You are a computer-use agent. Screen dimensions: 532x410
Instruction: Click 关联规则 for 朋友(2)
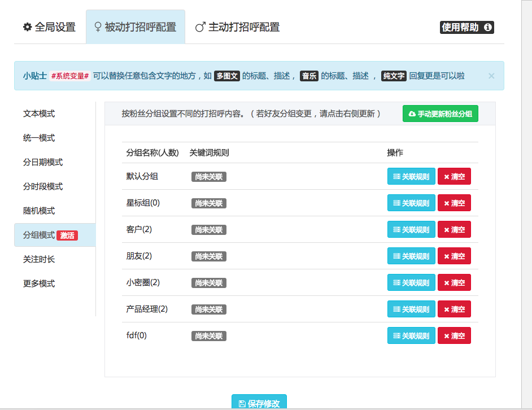[411, 256]
